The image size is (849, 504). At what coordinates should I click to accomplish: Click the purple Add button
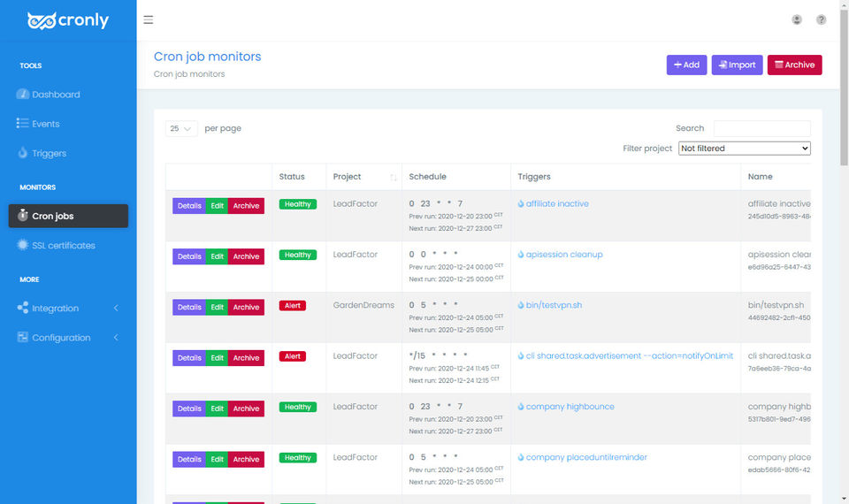(686, 65)
